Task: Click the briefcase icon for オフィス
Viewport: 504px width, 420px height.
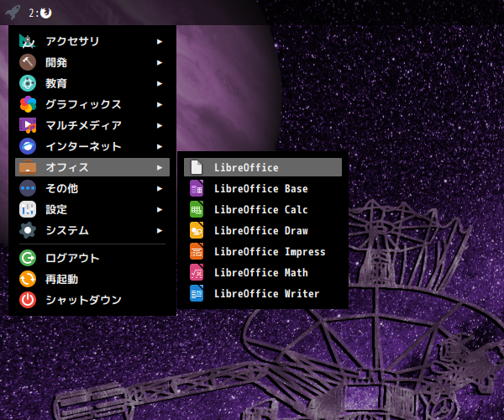Action: (x=28, y=167)
